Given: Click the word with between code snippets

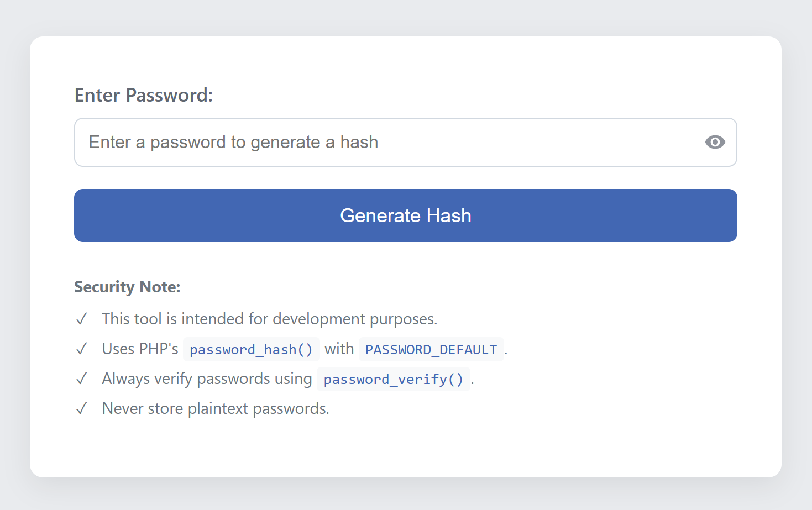Looking at the screenshot, I should [339, 349].
